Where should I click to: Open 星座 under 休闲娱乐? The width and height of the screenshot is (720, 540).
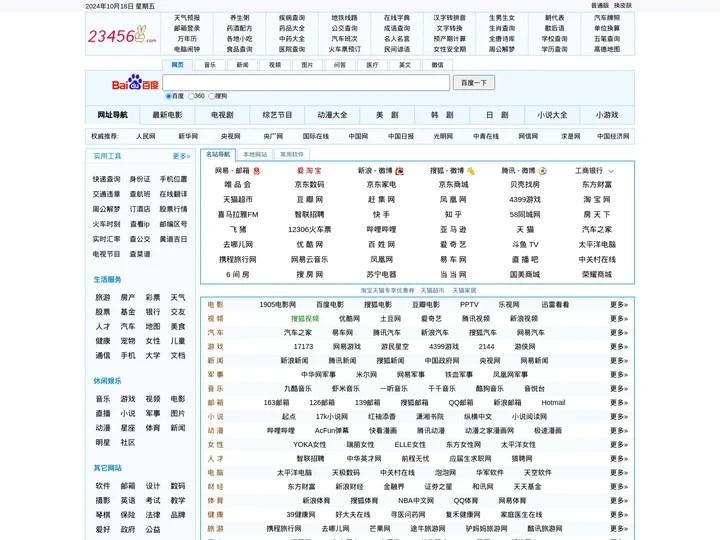pyautogui.click(x=128, y=428)
